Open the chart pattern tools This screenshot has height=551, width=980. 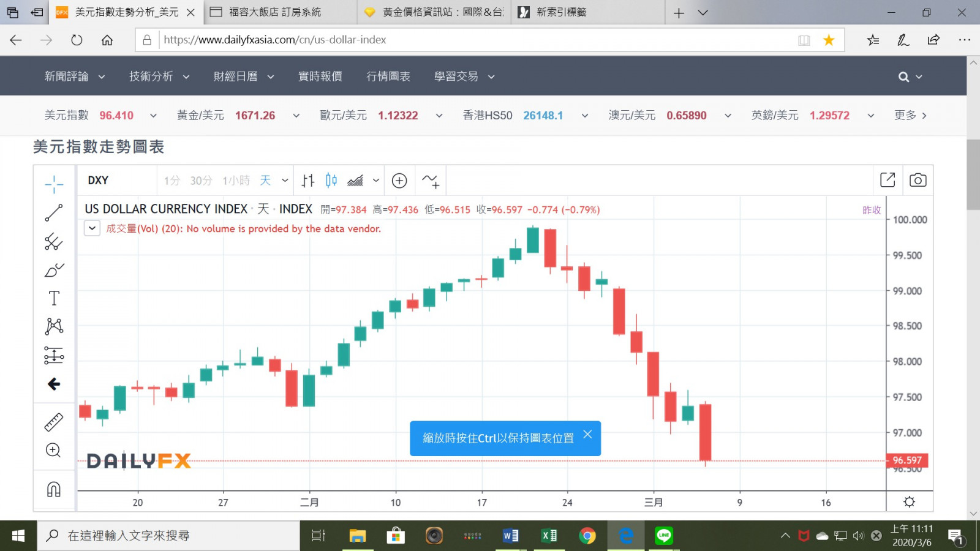pos(54,326)
